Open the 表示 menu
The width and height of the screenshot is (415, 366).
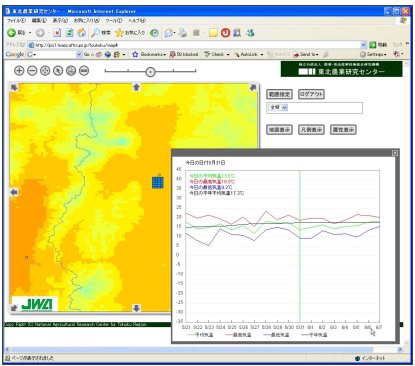(60, 20)
